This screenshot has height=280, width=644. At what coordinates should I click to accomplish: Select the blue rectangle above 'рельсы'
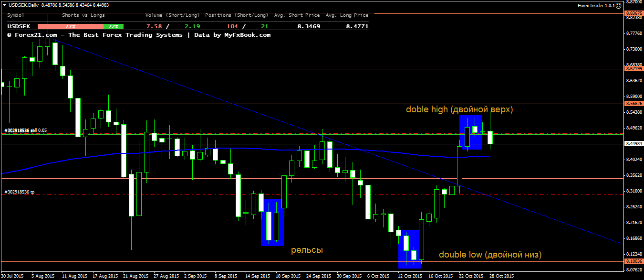coord(273,223)
